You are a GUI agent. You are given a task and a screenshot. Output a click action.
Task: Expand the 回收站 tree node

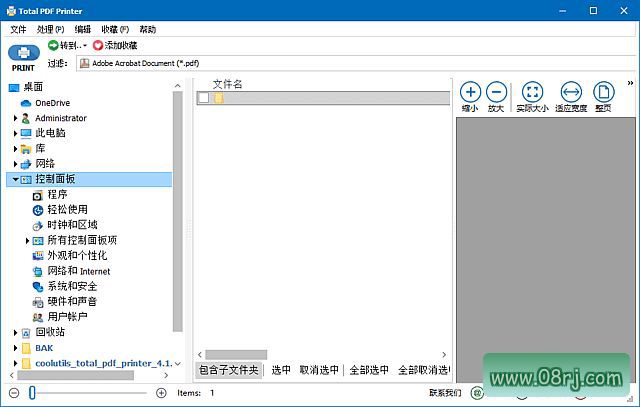(15, 333)
